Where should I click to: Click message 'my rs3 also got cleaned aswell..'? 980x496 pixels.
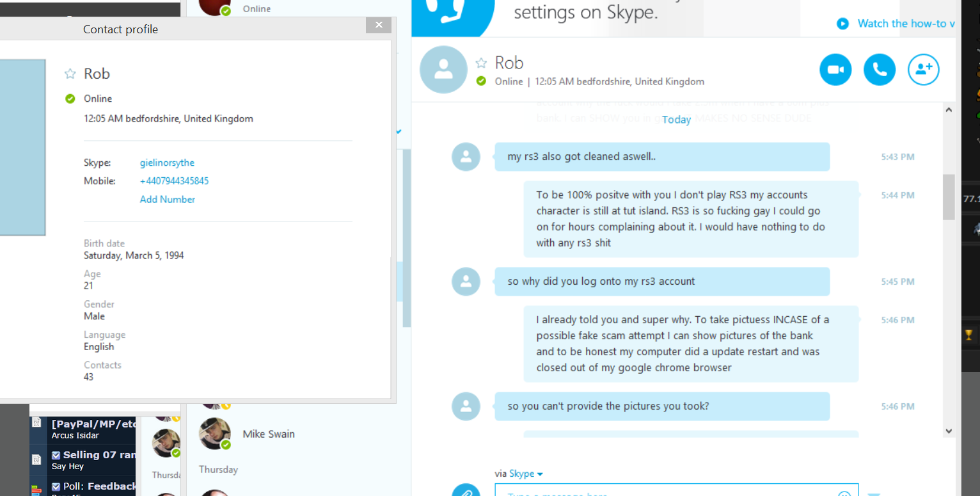(x=662, y=157)
